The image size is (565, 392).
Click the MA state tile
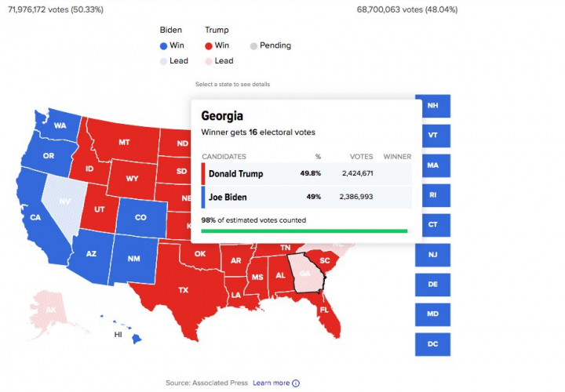(x=432, y=165)
